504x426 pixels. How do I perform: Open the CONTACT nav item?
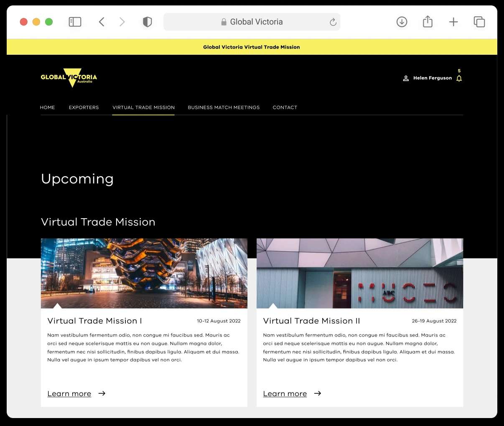(285, 107)
